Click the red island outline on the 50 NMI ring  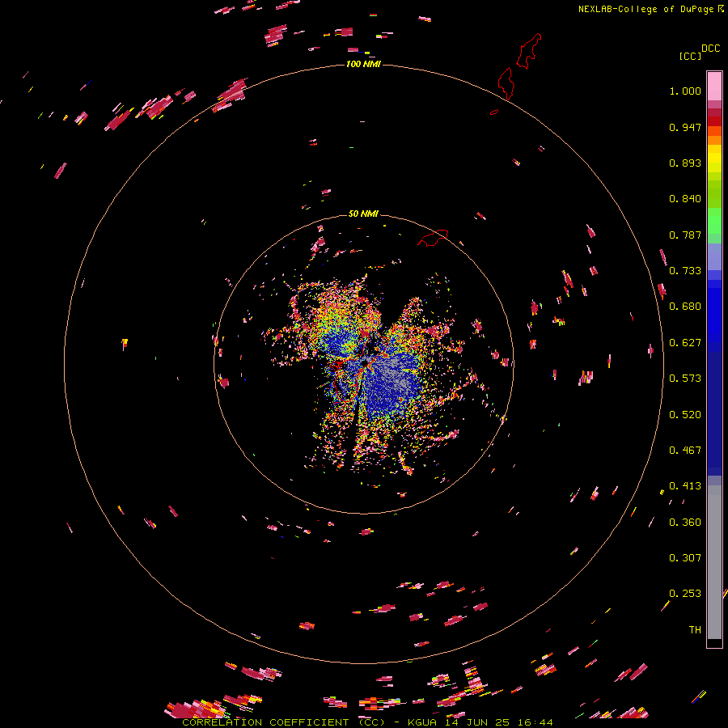[433, 238]
